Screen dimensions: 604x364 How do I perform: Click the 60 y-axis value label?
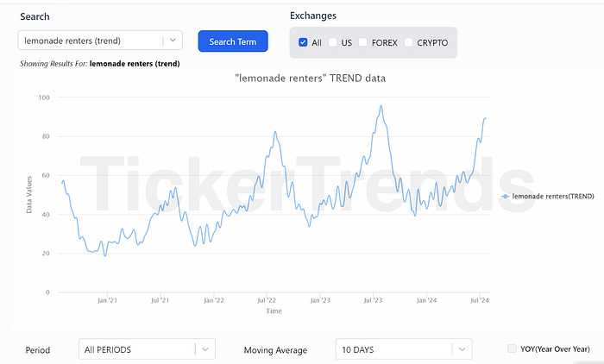(x=46, y=175)
